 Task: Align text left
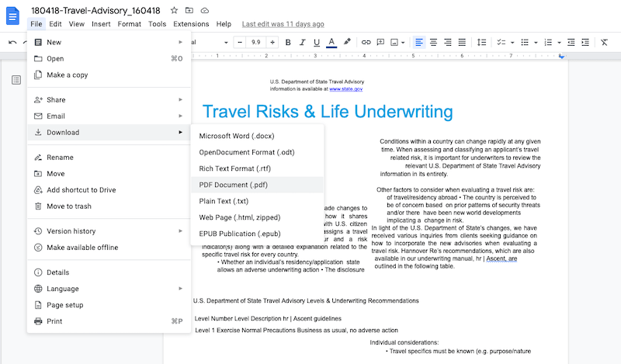pos(418,43)
